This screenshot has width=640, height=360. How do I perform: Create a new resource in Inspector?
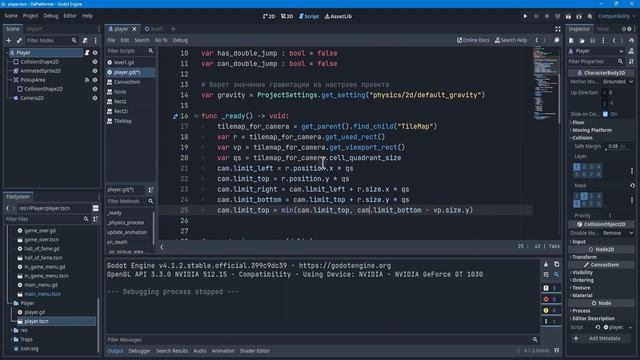(x=571, y=40)
